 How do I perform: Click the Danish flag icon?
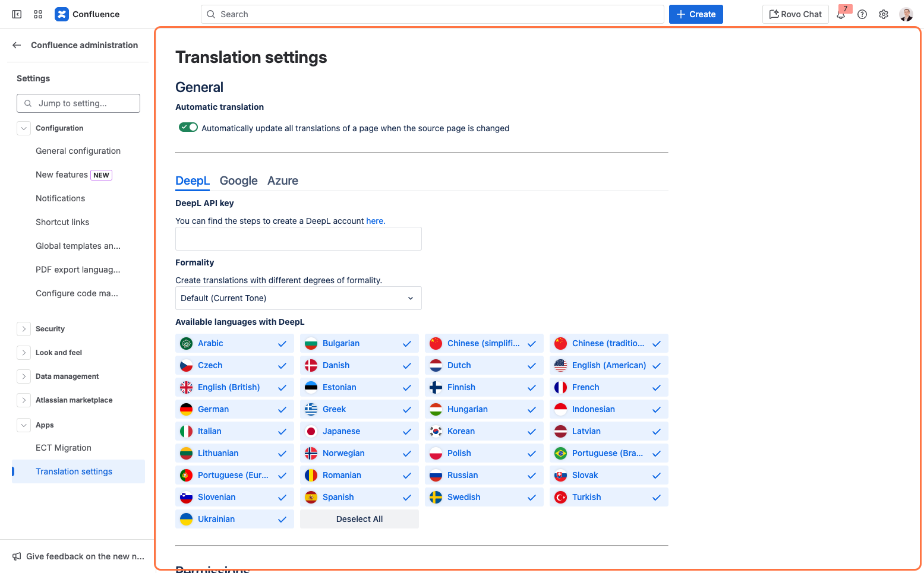(311, 365)
